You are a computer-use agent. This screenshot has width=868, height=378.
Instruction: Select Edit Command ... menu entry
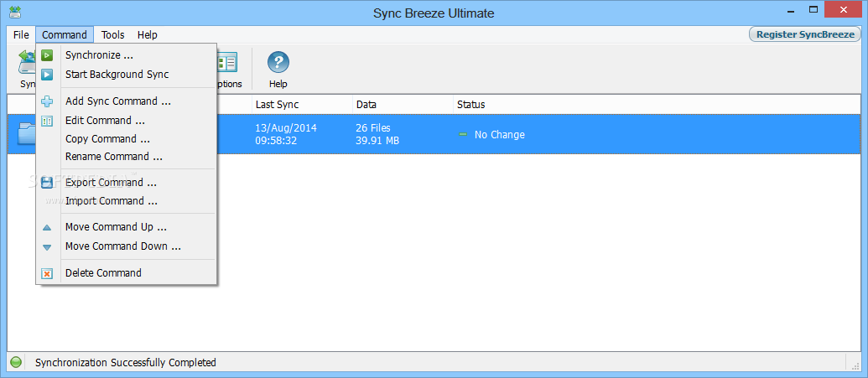[x=126, y=120]
